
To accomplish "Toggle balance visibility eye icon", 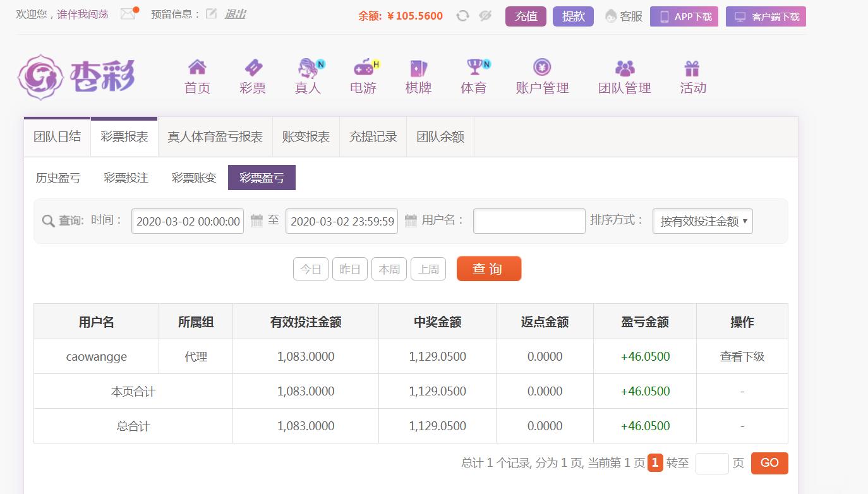I will (x=485, y=16).
